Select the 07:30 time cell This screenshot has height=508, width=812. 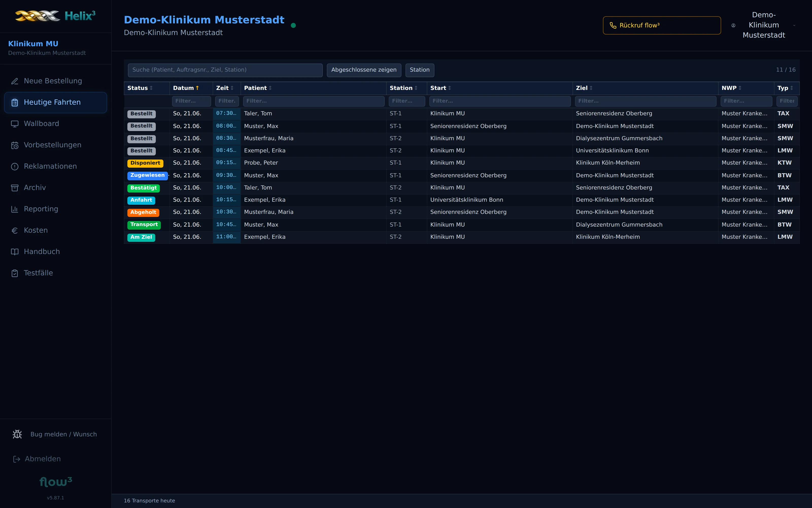click(x=227, y=114)
